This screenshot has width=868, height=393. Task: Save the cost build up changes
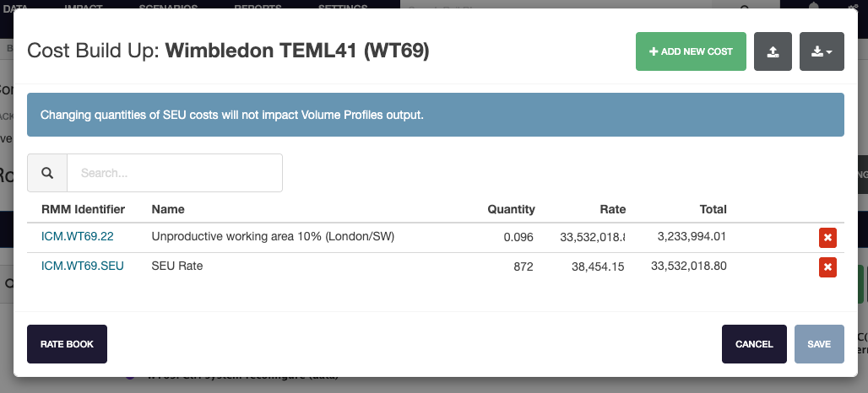[819, 344]
